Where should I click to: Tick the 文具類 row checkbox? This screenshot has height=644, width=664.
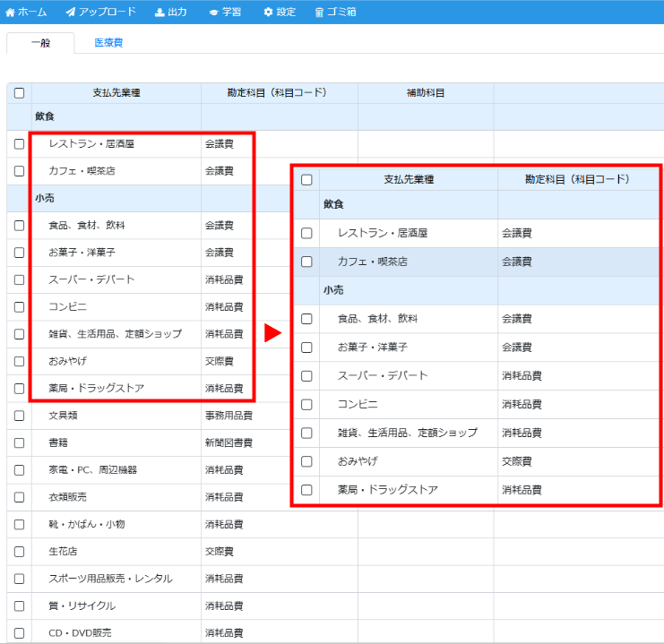pos(19,416)
